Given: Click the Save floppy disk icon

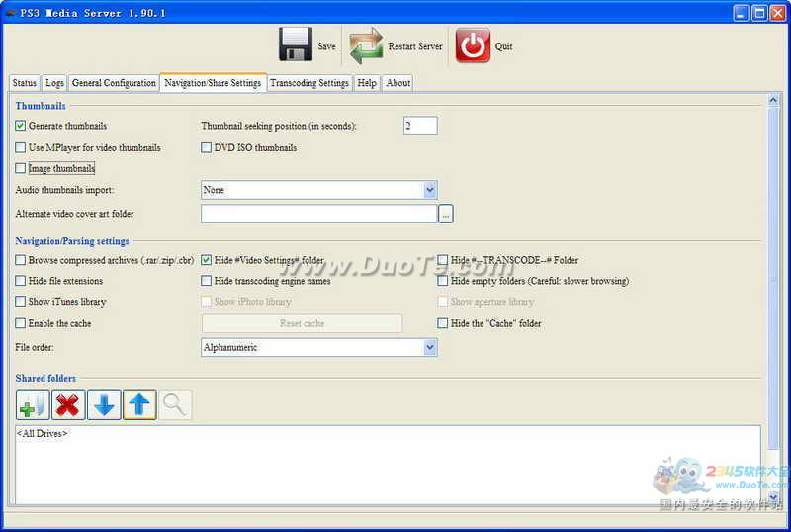Looking at the screenshot, I should [x=295, y=44].
